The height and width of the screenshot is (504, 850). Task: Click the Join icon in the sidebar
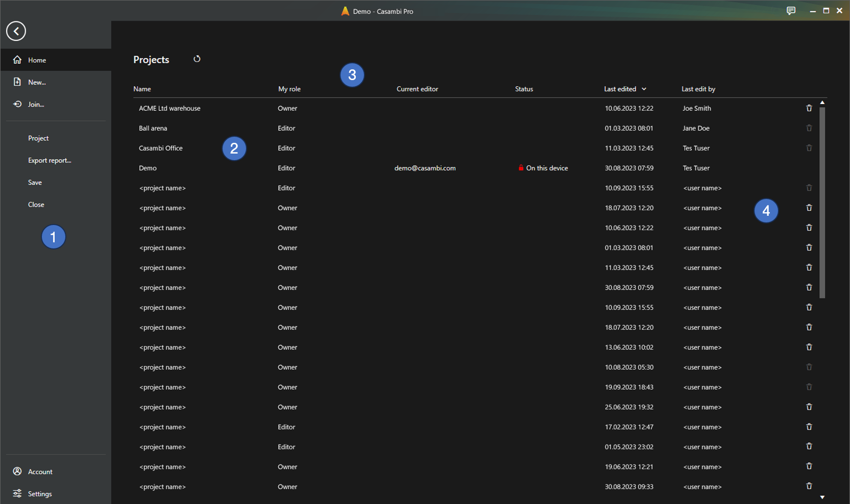coord(18,104)
